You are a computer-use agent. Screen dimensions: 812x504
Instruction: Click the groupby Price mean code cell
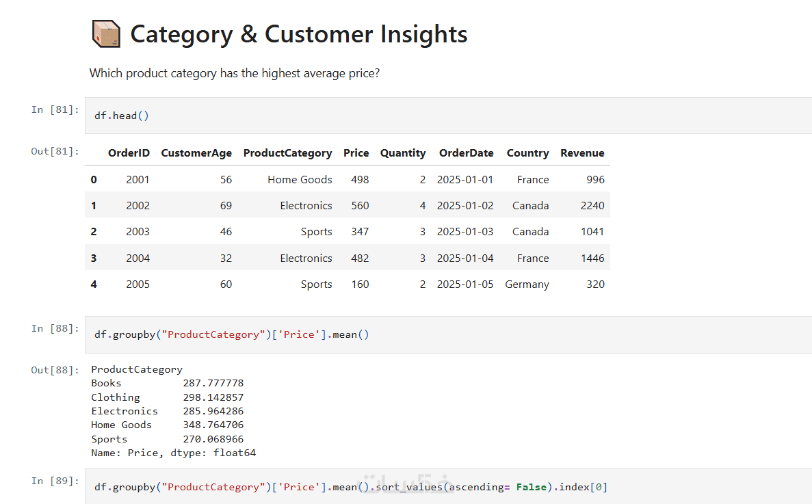pyautogui.click(x=449, y=334)
